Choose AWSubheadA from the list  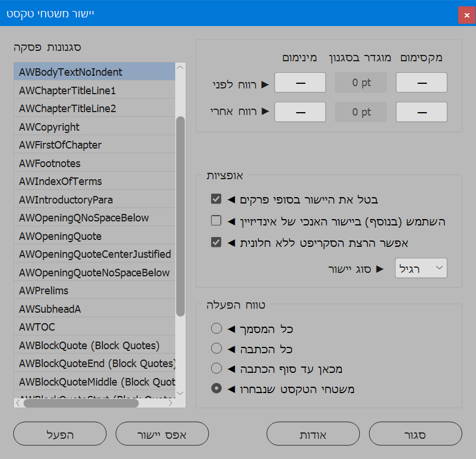tap(94, 309)
